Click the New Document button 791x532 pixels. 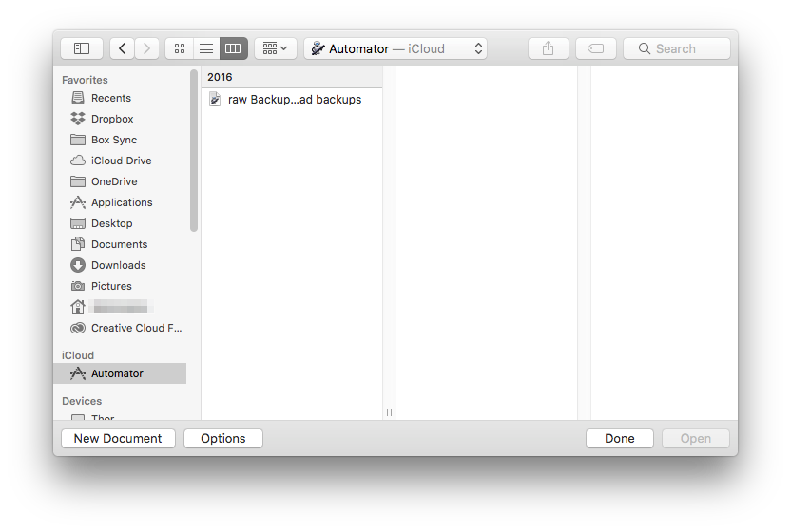point(118,438)
